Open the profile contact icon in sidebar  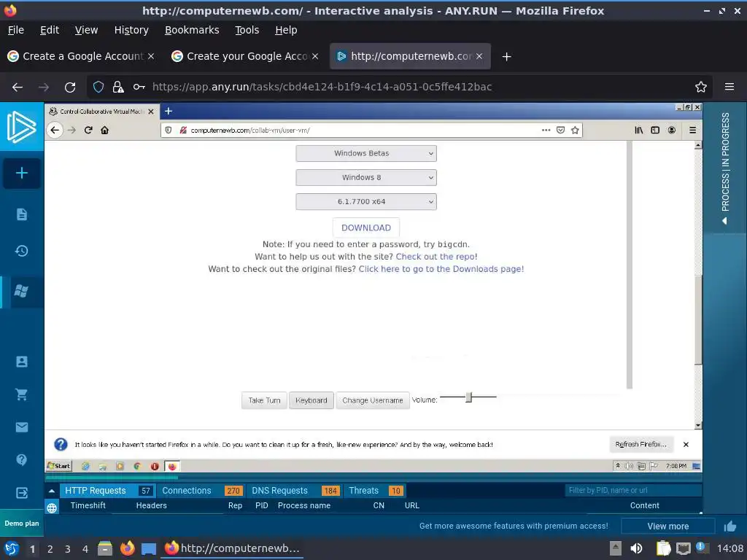tap(21, 362)
